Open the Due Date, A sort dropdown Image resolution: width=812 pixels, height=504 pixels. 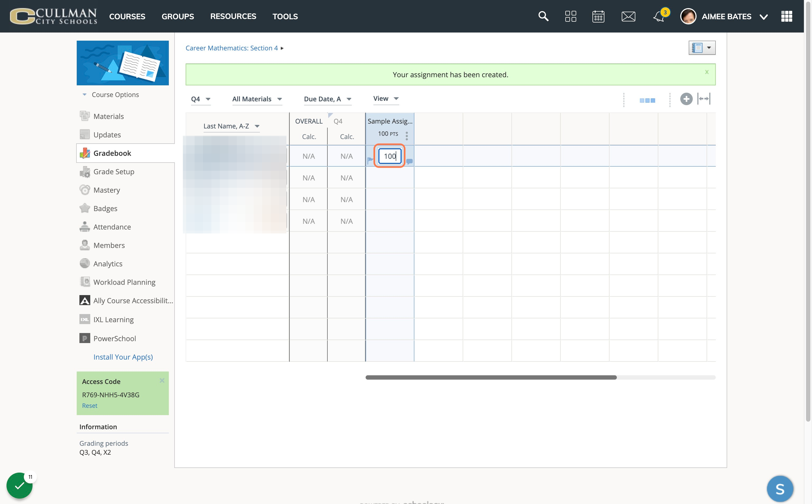point(328,99)
